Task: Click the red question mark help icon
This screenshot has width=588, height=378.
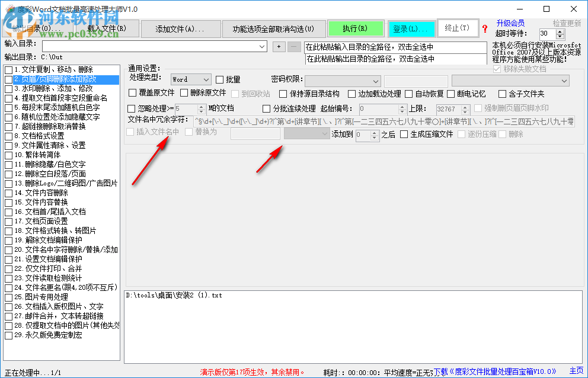Action: (x=485, y=29)
